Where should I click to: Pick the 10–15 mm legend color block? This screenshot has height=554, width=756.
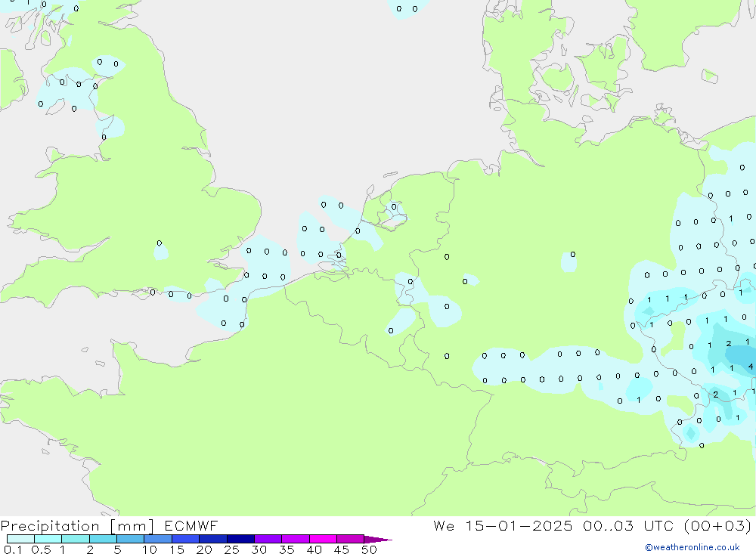pyautogui.click(x=158, y=539)
